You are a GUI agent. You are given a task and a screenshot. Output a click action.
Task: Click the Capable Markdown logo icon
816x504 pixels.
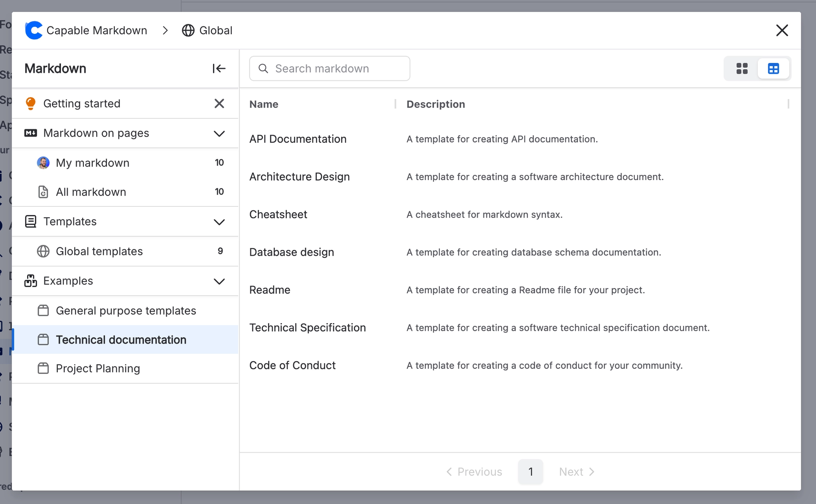pyautogui.click(x=33, y=30)
